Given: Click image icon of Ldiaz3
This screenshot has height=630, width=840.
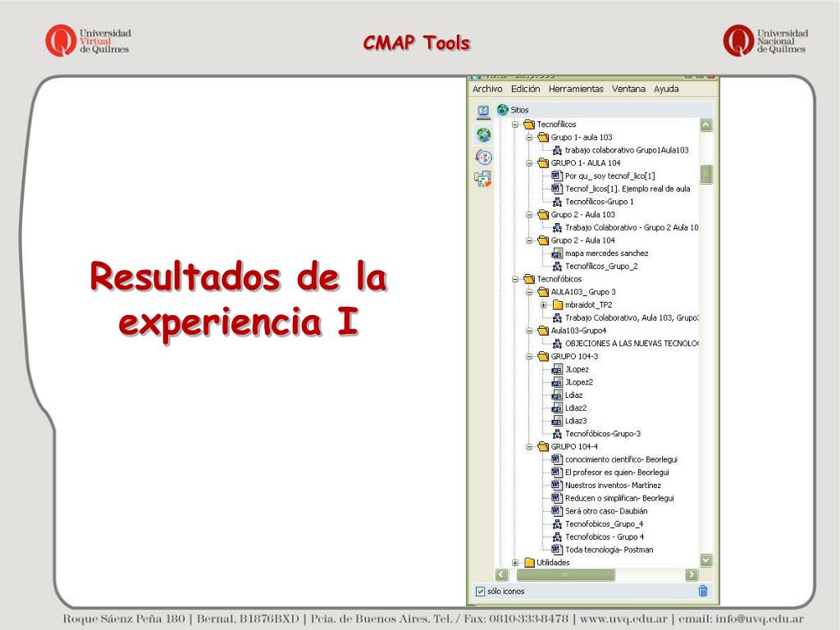Looking at the screenshot, I should point(557,421).
